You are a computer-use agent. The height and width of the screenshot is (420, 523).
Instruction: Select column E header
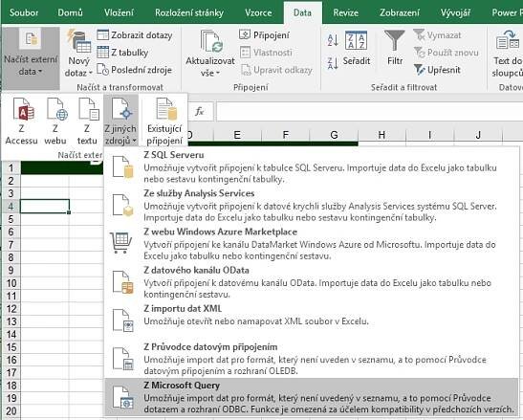point(237,135)
